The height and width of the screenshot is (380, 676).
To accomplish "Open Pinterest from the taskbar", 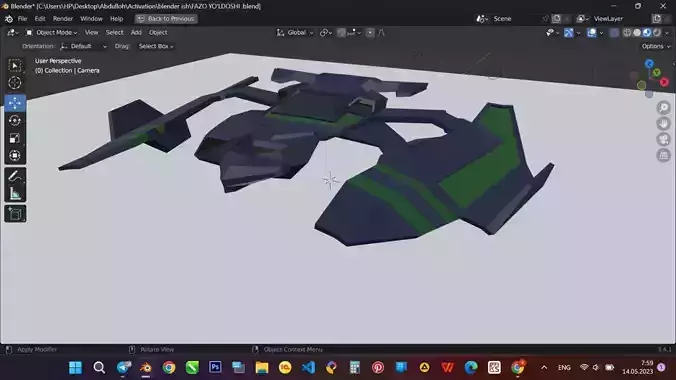I will [x=378, y=367].
